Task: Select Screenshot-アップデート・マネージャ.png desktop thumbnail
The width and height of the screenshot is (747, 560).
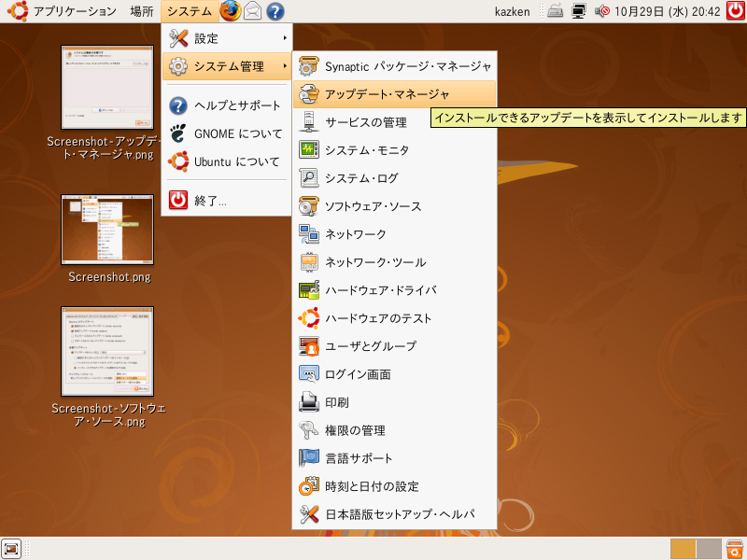Action: pos(107,87)
